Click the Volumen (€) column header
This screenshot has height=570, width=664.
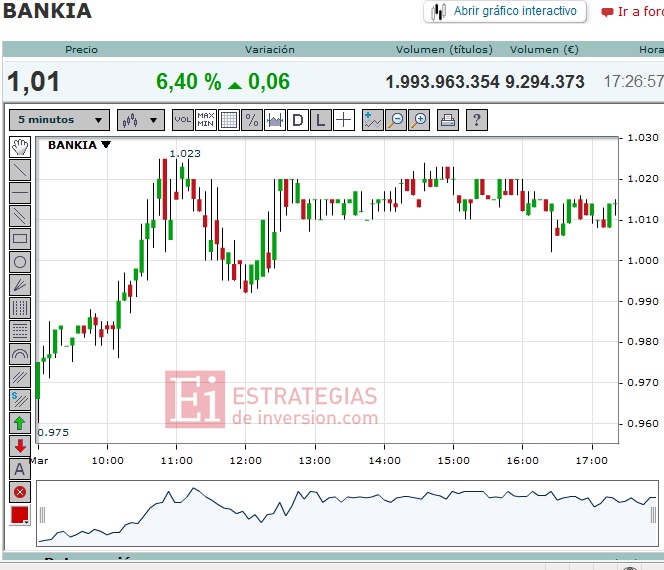click(x=544, y=50)
